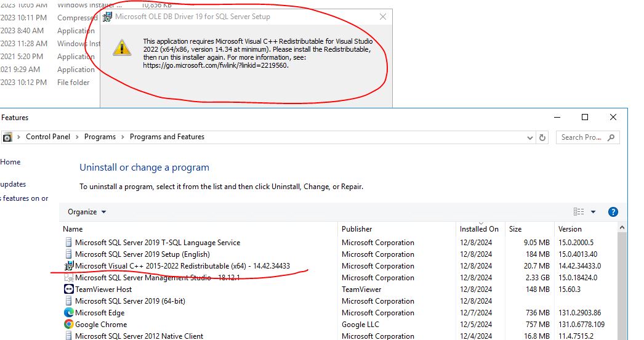This screenshot has width=644, height=340.
Task: Click the SQL Server 2019 (64-bit) icon
Action: tap(68, 301)
